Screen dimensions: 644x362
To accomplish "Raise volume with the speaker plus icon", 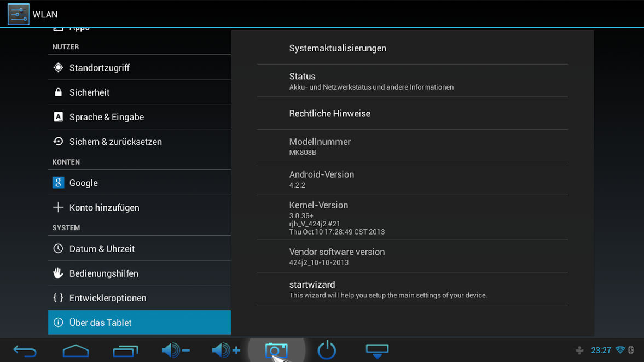I will (226, 351).
